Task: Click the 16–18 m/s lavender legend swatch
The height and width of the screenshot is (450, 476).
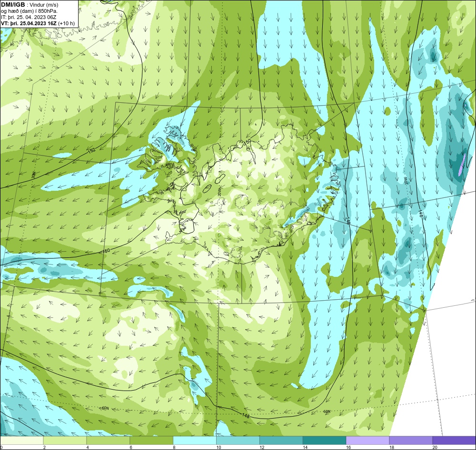Action: click(x=367, y=440)
